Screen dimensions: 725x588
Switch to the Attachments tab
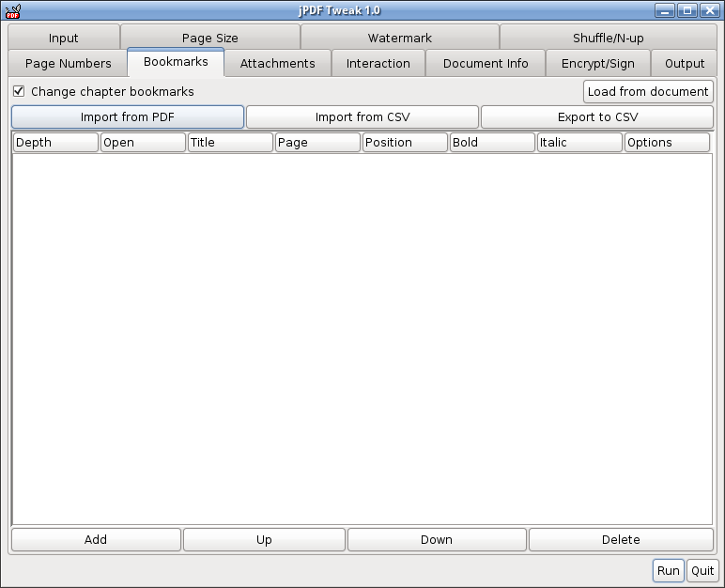pos(277,63)
